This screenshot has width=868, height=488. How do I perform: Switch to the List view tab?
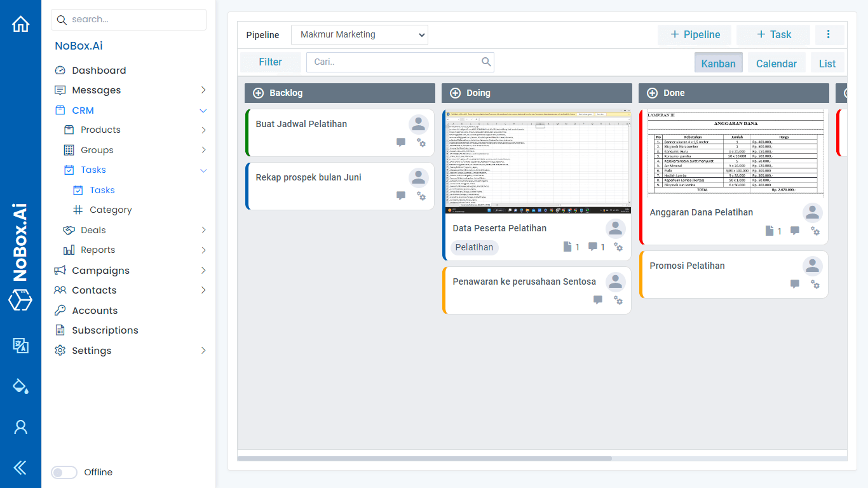[x=827, y=63]
